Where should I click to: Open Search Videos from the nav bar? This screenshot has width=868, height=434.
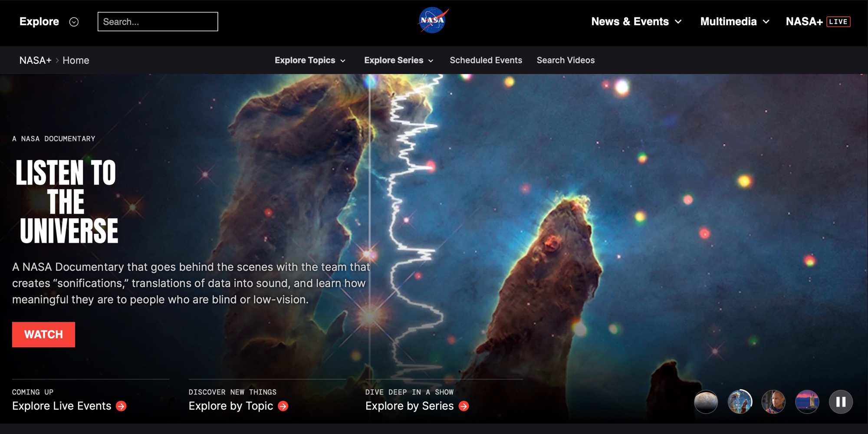pyautogui.click(x=566, y=60)
